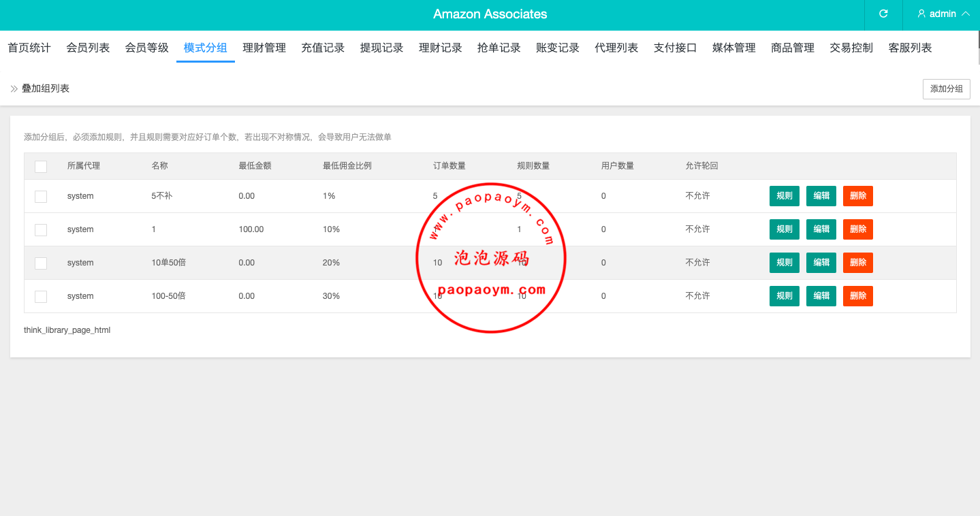Click the 名称 column header
This screenshot has height=516, width=980.
pos(159,166)
